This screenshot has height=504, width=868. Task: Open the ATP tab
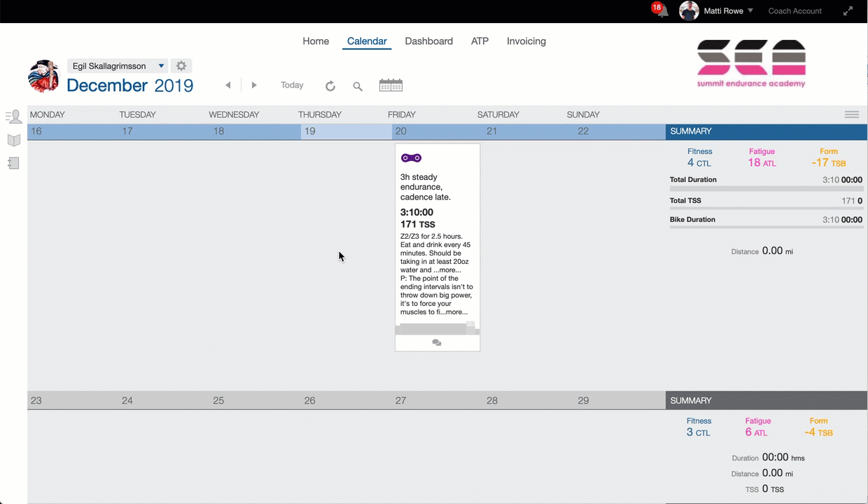pos(479,41)
